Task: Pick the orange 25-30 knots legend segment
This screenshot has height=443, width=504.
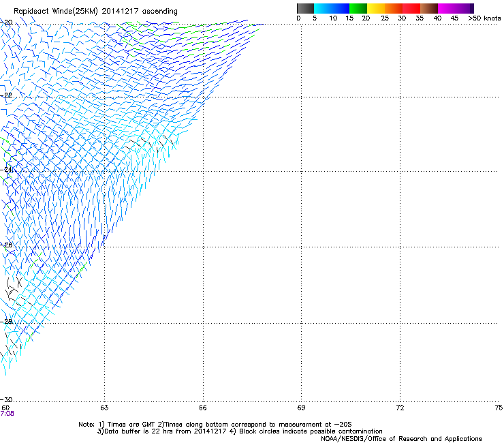Action: pyautogui.click(x=394, y=8)
